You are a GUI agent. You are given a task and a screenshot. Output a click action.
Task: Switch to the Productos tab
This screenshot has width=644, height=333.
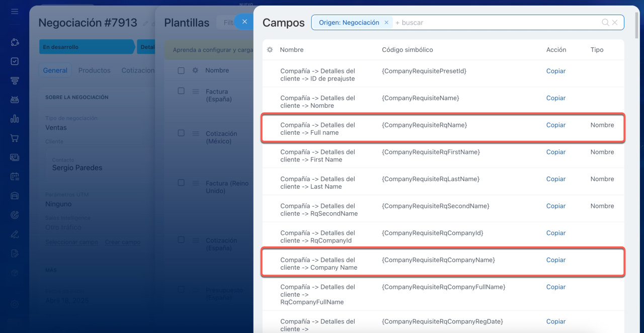94,70
